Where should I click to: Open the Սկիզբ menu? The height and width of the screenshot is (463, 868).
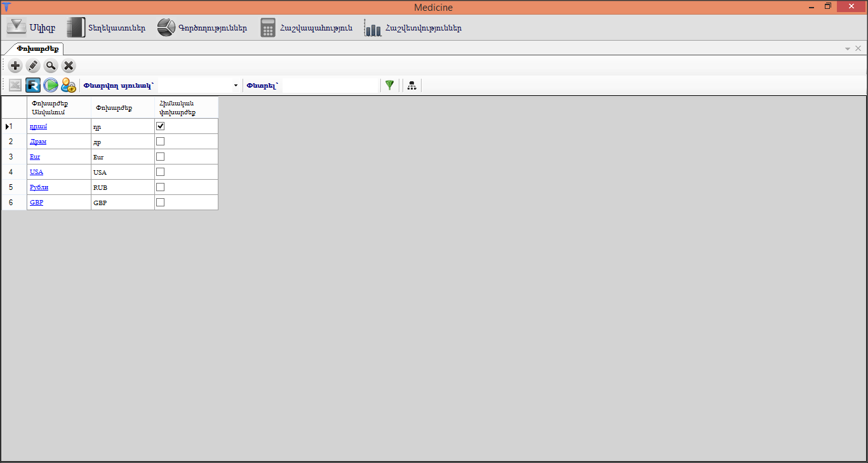coord(31,28)
